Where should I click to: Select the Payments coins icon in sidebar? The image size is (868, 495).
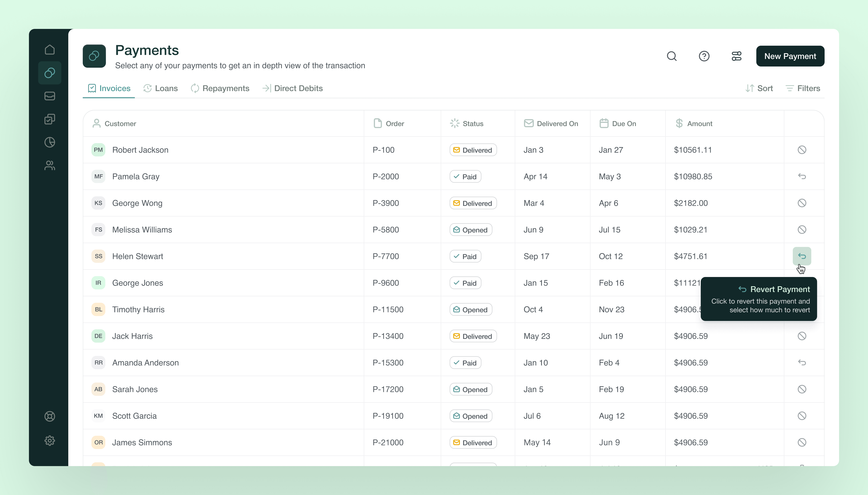[50, 73]
